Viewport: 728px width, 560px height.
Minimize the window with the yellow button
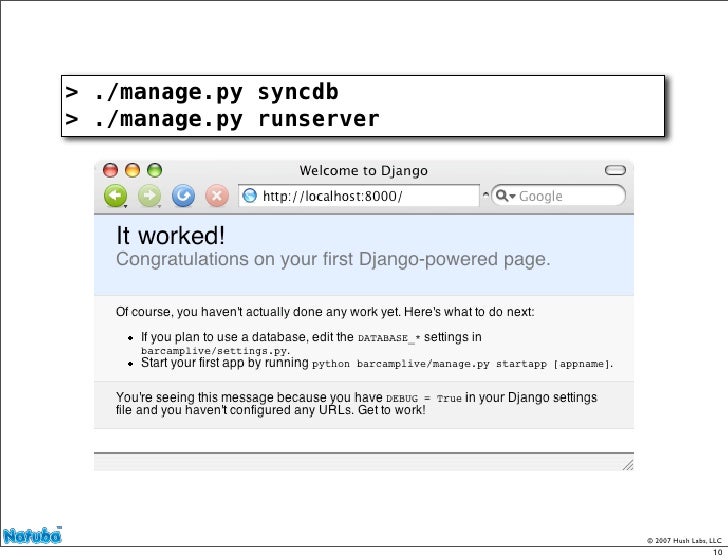pyautogui.click(x=132, y=170)
